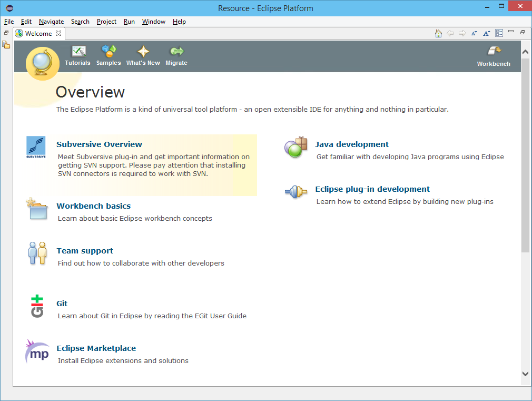Click the scroll down arrow of the welcome page
The image size is (532, 401).
pos(525,374)
